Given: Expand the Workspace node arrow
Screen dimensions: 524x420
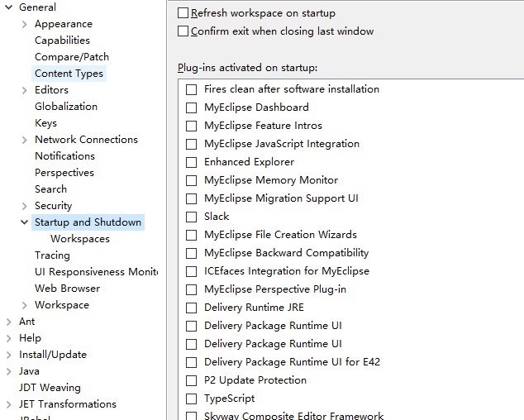Looking at the screenshot, I should [x=25, y=305].
